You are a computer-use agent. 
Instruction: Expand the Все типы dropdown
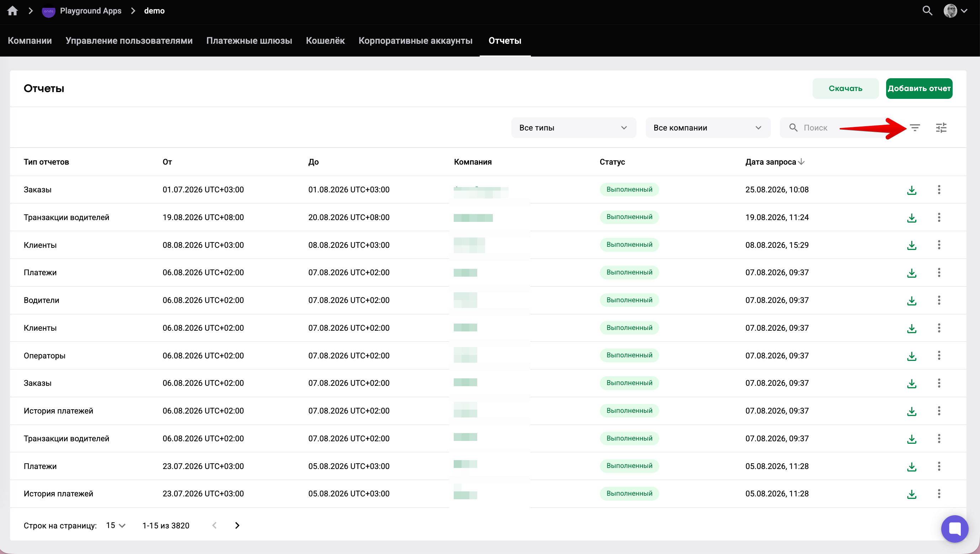[x=573, y=128]
